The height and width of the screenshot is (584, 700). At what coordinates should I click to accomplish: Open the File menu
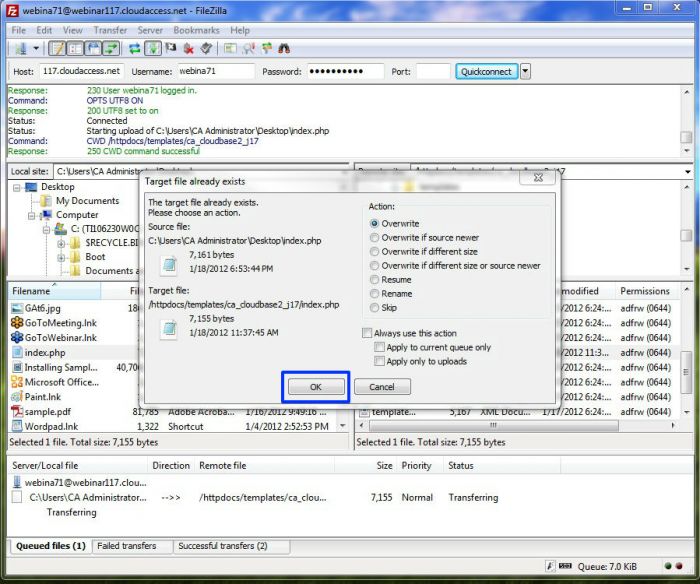(x=18, y=30)
